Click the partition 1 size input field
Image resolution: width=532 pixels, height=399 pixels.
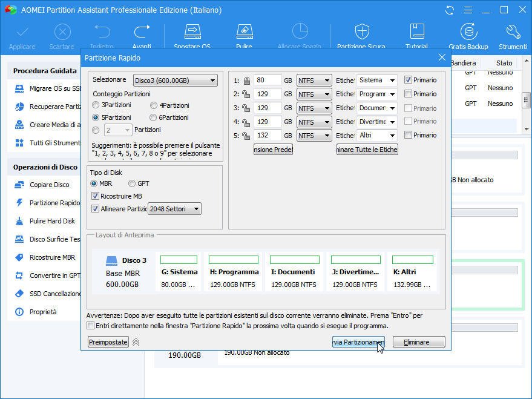coord(268,80)
